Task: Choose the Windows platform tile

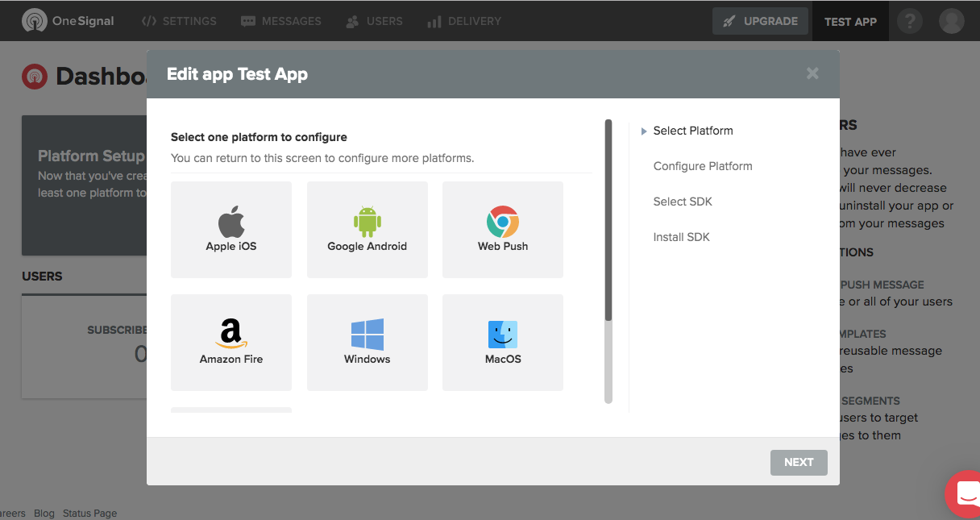Action: tap(367, 343)
